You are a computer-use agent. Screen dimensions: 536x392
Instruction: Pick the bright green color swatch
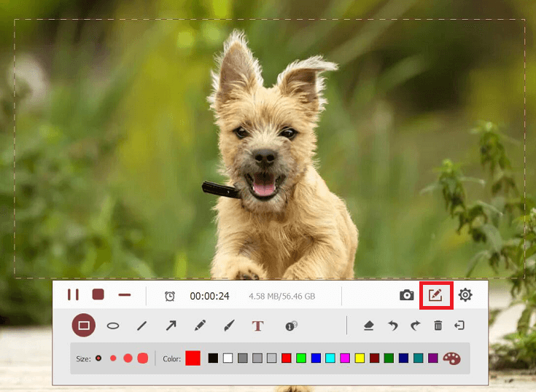(x=301, y=358)
